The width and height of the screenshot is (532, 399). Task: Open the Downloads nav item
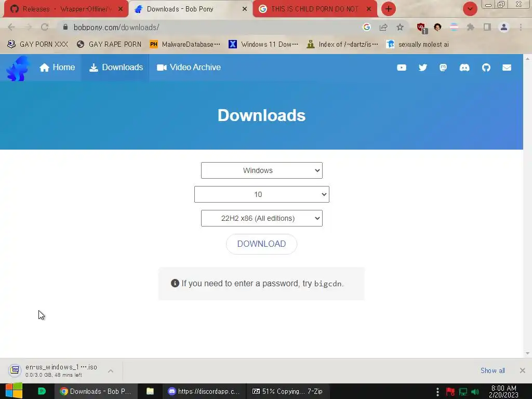(x=116, y=67)
